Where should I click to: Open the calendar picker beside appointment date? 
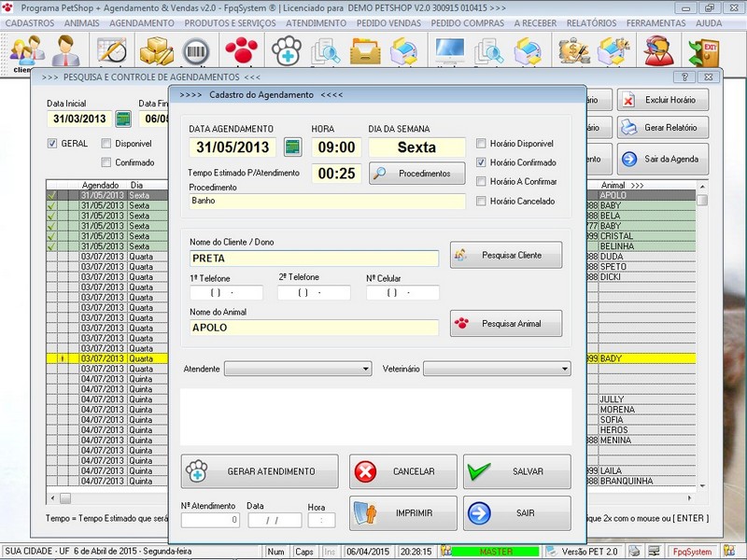[293, 147]
